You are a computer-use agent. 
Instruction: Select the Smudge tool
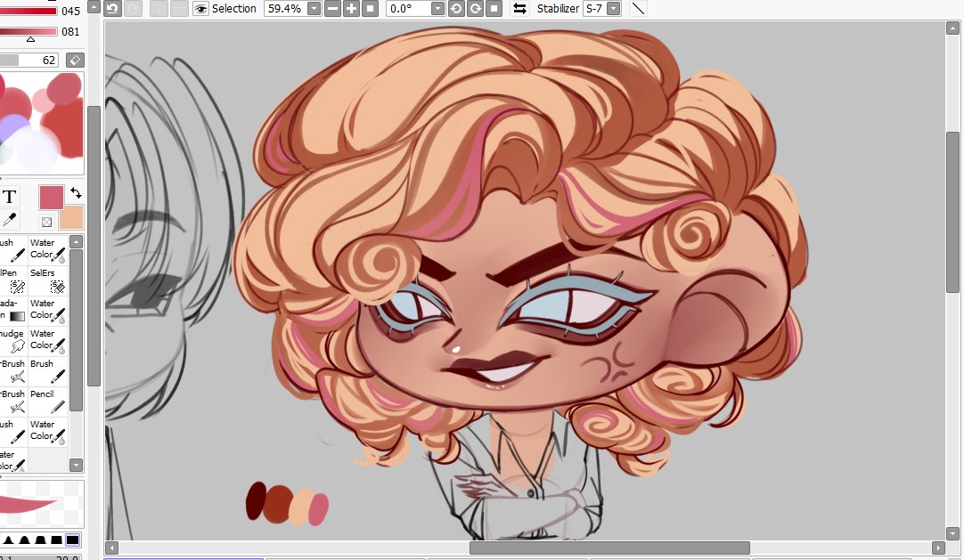12,341
